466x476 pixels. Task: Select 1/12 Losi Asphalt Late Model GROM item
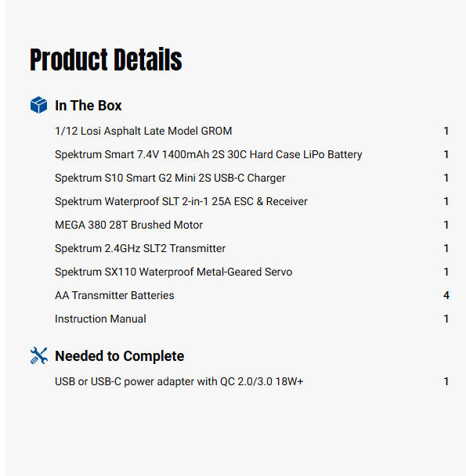point(143,132)
